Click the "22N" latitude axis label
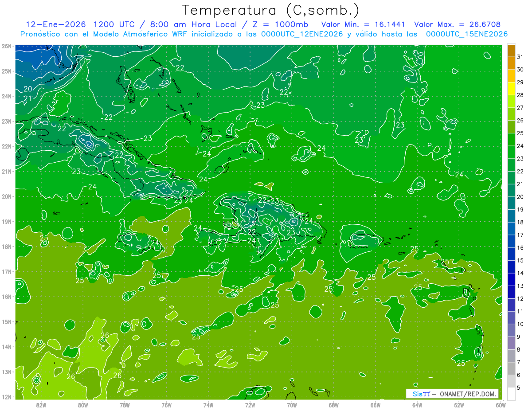 [x=7, y=146]
